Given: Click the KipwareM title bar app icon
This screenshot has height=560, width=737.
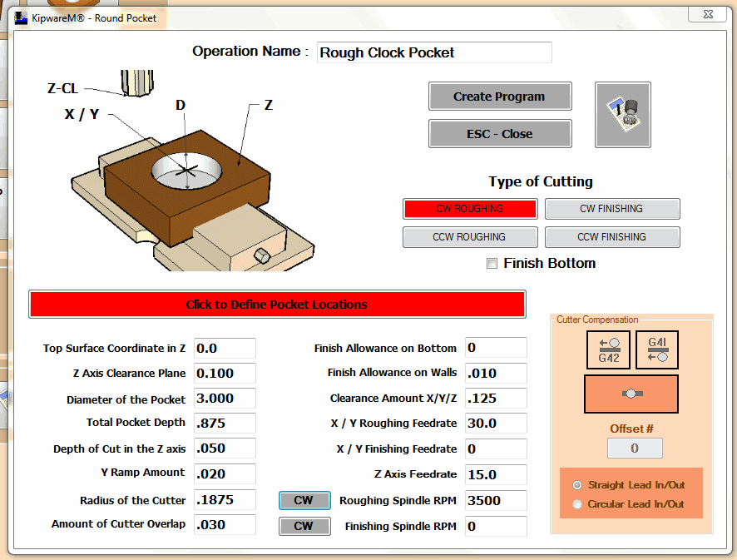Looking at the screenshot, I should (x=21, y=18).
